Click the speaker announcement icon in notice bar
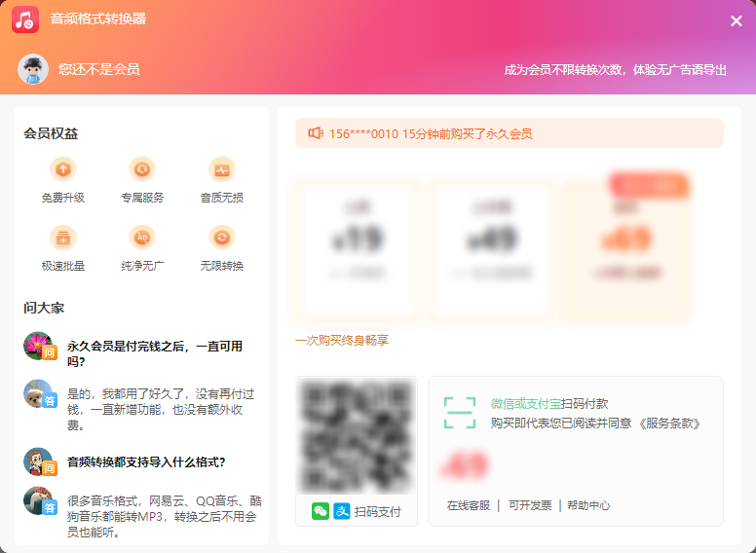 [316, 133]
